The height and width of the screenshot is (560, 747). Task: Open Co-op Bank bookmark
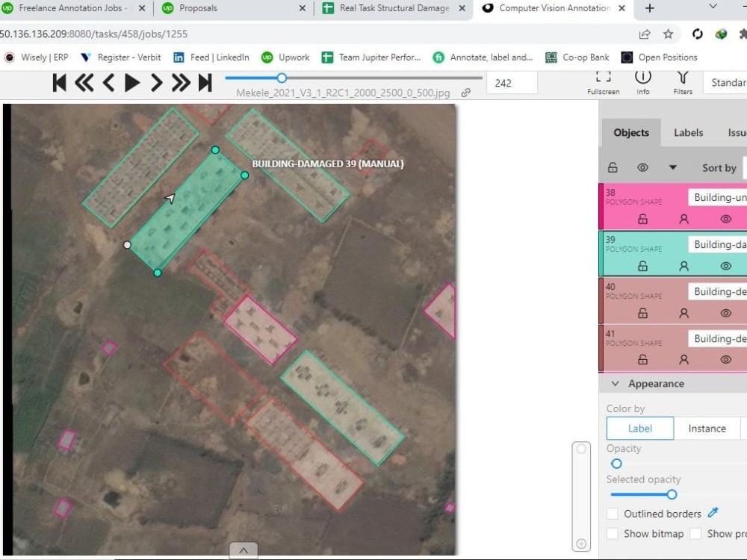[577, 57]
